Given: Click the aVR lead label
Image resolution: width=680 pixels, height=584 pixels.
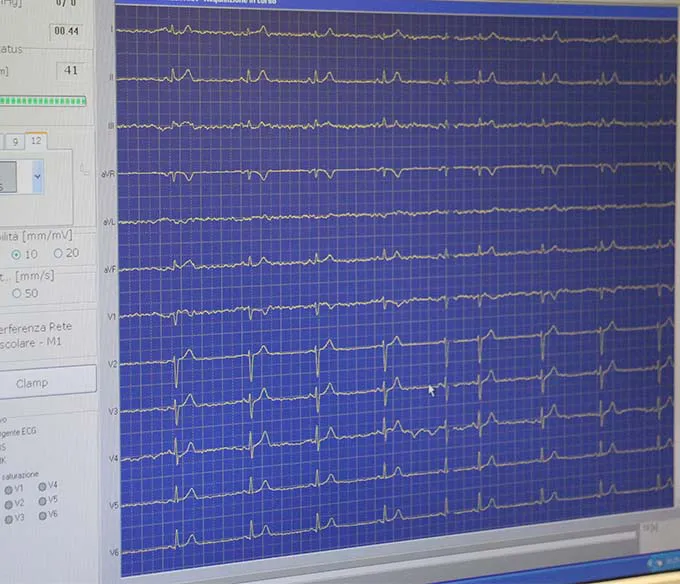Looking at the screenshot, I should click(x=109, y=173).
